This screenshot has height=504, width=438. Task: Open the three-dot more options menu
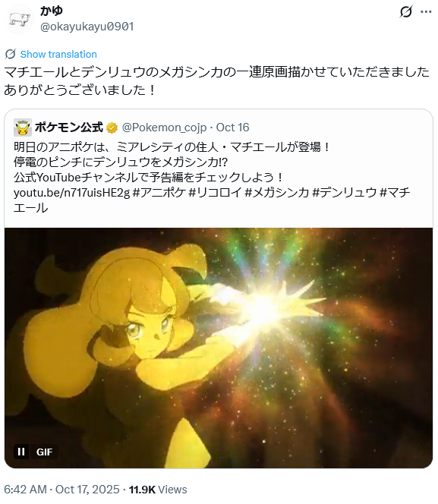(x=426, y=12)
